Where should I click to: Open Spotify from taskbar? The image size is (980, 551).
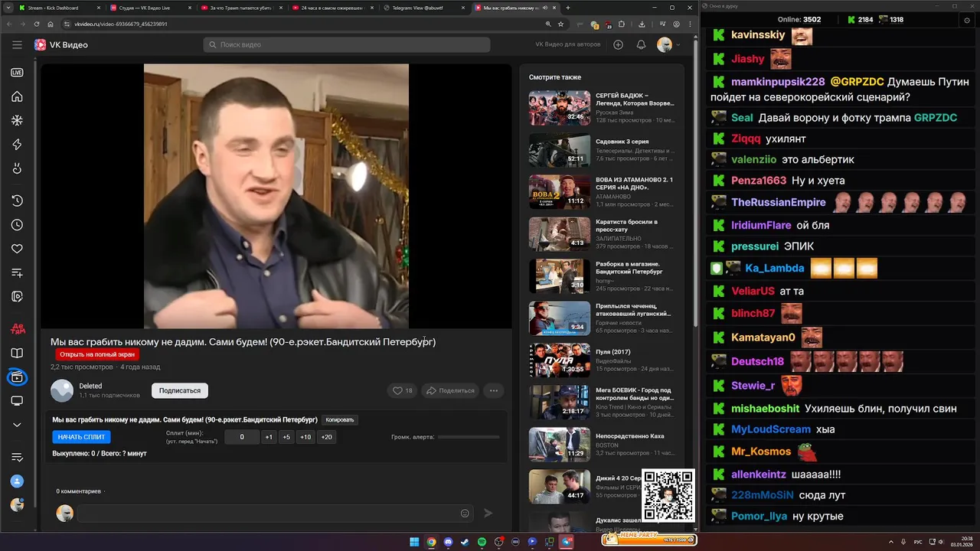(x=482, y=542)
